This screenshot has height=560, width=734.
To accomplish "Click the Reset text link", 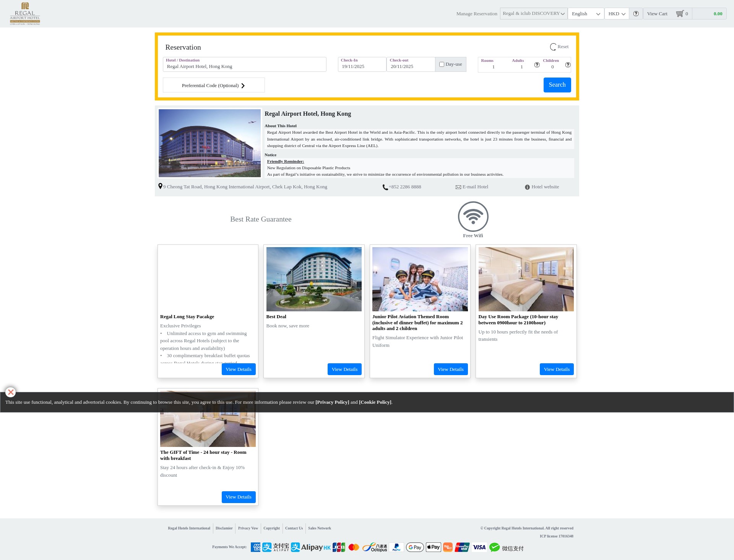I will pos(563,47).
